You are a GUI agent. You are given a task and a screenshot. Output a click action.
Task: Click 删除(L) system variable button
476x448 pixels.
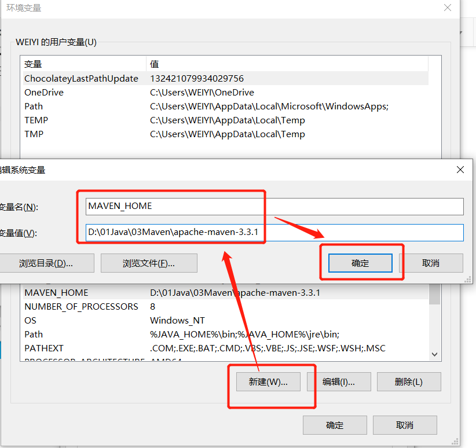click(409, 382)
